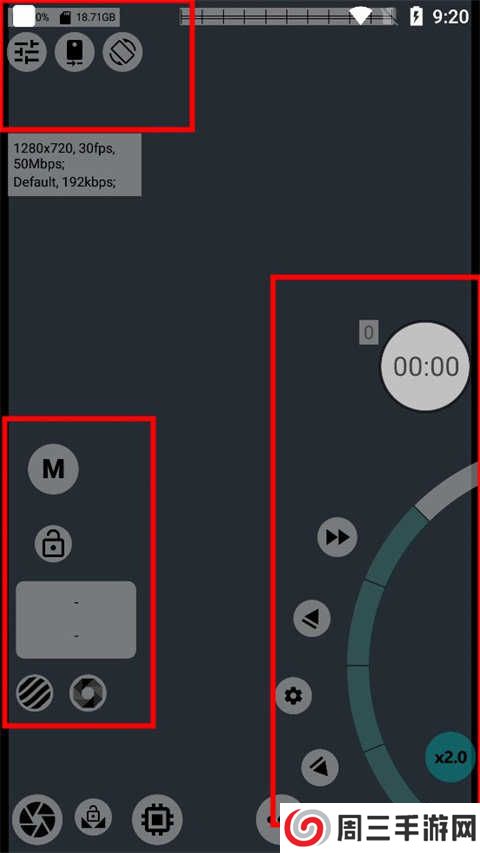Open the gear settings near the dial
Viewport: 480px width, 853px height.
pyautogui.click(x=294, y=695)
